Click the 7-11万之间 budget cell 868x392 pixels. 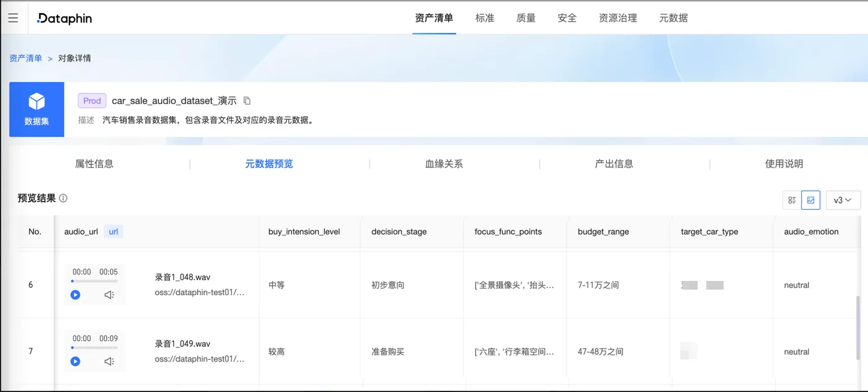tap(598, 285)
